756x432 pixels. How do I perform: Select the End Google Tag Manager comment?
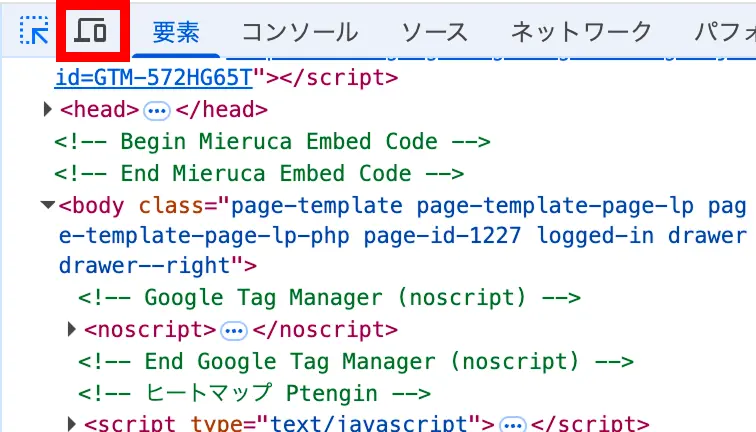(x=356, y=362)
